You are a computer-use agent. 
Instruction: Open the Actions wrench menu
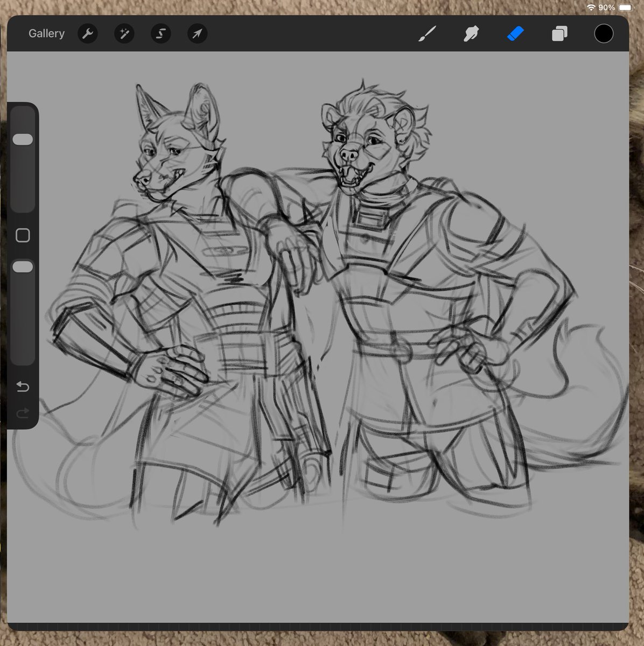click(x=87, y=34)
